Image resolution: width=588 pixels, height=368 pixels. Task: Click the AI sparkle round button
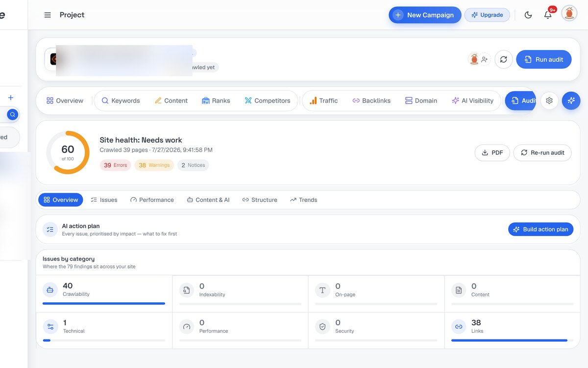pyautogui.click(x=571, y=101)
